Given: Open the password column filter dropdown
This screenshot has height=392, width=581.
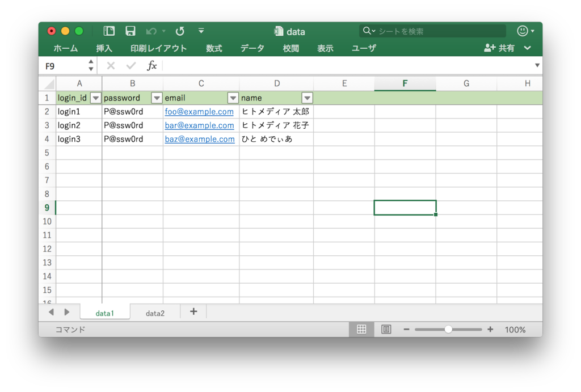Looking at the screenshot, I should point(157,98).
